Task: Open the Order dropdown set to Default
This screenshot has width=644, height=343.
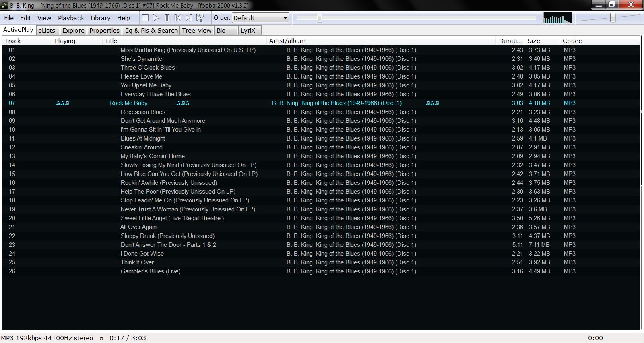Action: click(260, 18)
